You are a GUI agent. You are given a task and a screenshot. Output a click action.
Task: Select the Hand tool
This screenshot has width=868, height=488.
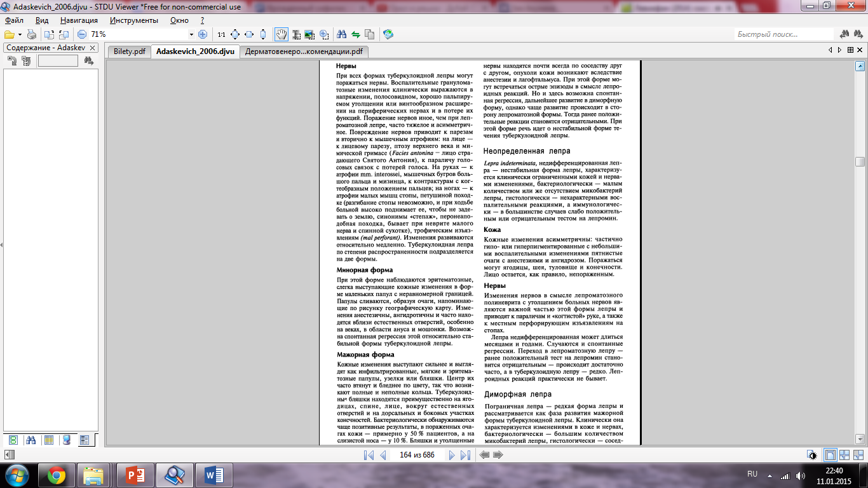click(281, 34)
